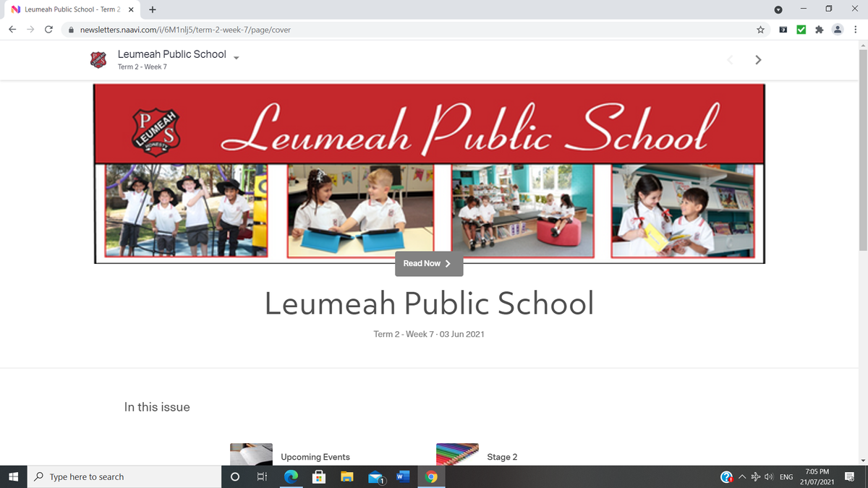Open Word from taskbar
Image resolution: width=868 pixels, height=488 pixels.
pos(403,476)
